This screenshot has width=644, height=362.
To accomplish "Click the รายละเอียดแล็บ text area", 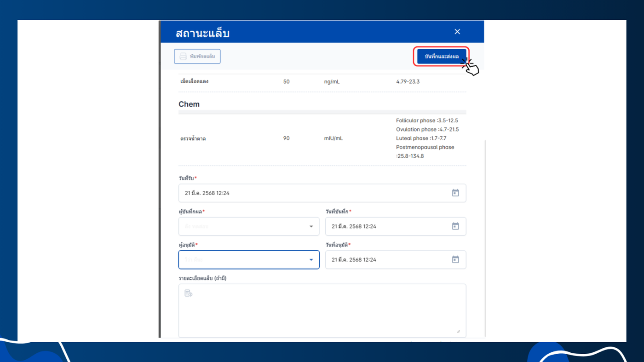I will 322,310.
